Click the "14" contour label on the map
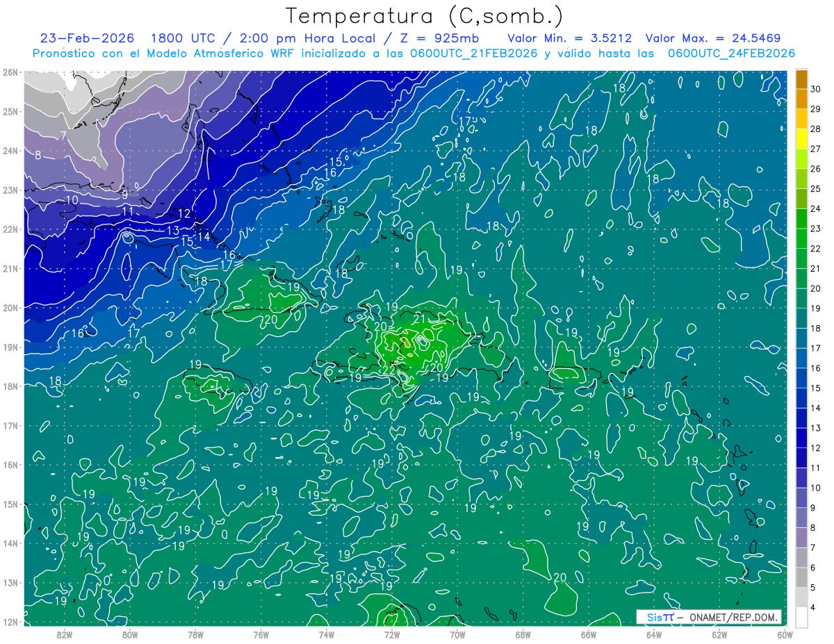Image resolution: width=834 pixels, height=644 pixels. point(204,237)
